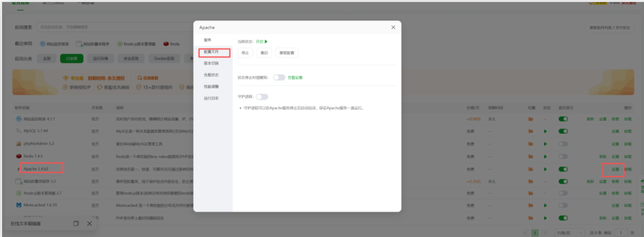The image size is (644, 237).
Task: Click the status play icon for Redis
Action: 546,156
